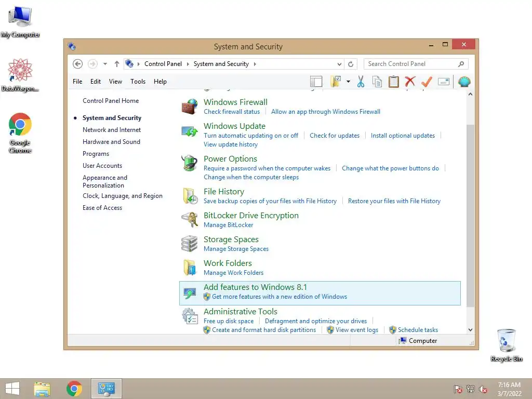
Task: Open File Explorer from the taskbar
Action: [x=42, y=389]
